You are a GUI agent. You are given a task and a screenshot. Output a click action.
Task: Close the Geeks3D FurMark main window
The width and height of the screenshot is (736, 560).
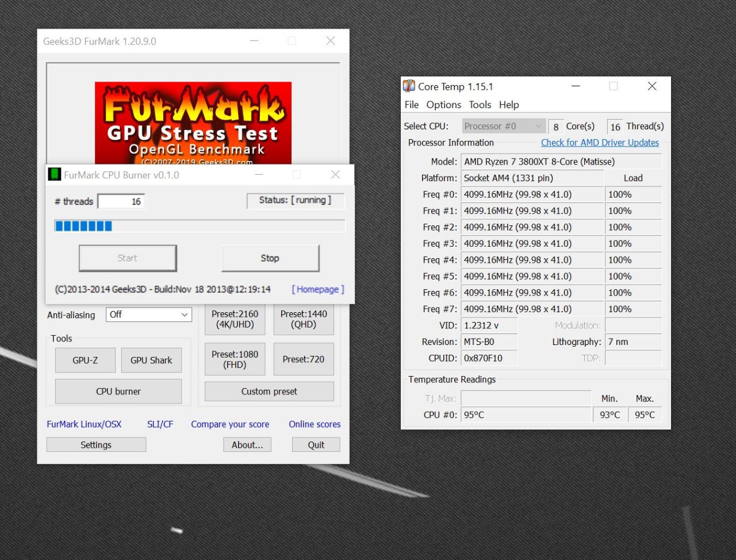click(331, 41)
